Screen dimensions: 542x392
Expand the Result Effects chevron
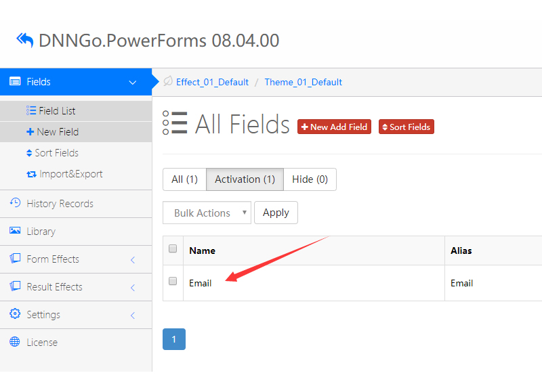click(133, 288)
